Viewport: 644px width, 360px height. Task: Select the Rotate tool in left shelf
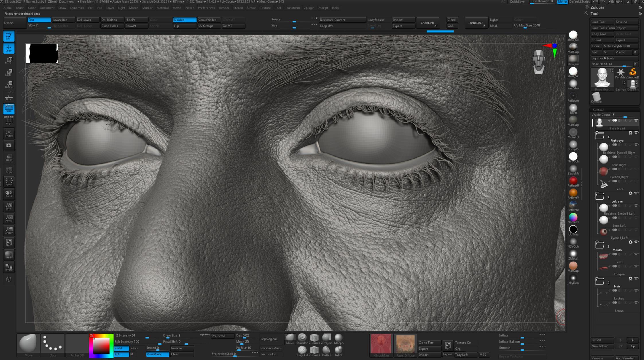click(x=9, y=84)
